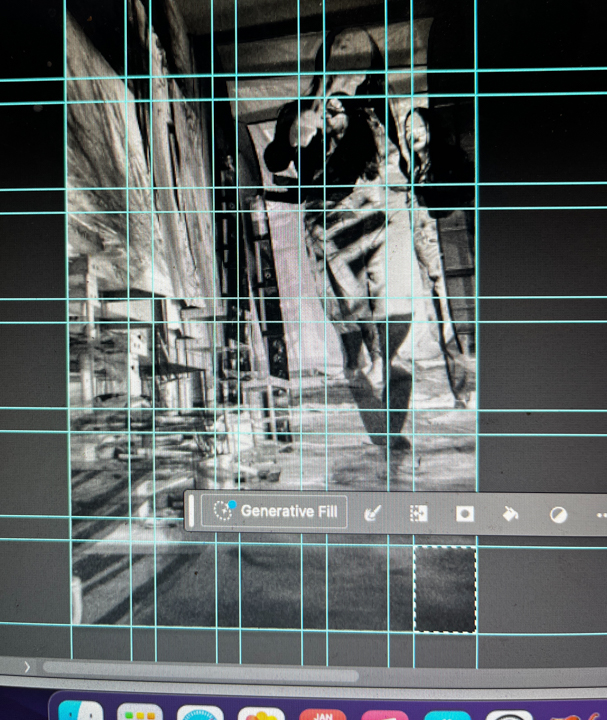Open the task bar more options ellipsis
The height and width of the screenshot is (720, 607).
click(601, 515)
